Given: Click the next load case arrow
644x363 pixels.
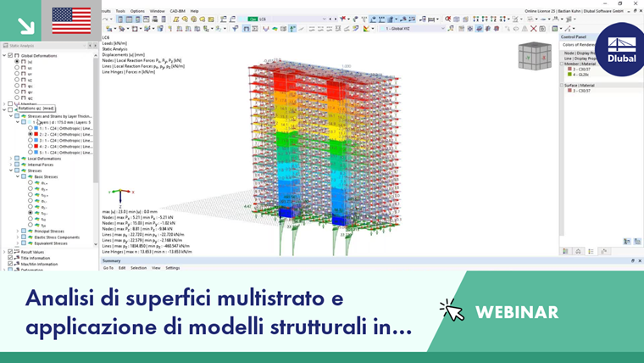Looking at the screenshot, I should 336,19.
